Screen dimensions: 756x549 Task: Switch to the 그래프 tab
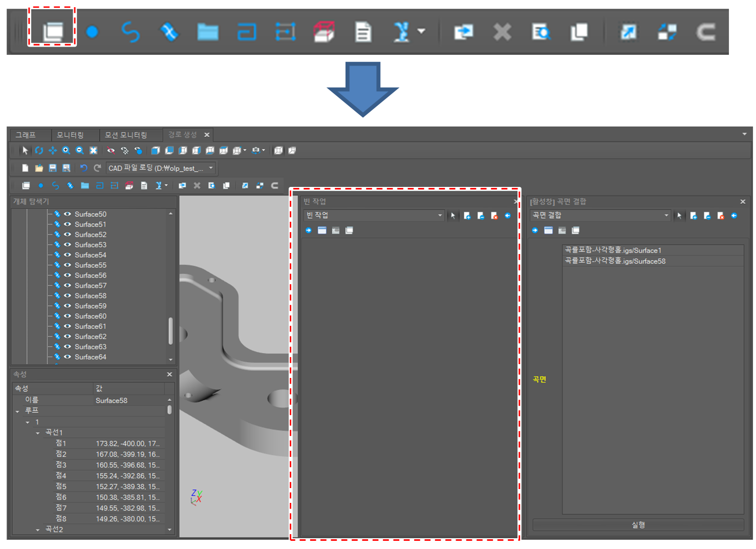tap(26, 135)
